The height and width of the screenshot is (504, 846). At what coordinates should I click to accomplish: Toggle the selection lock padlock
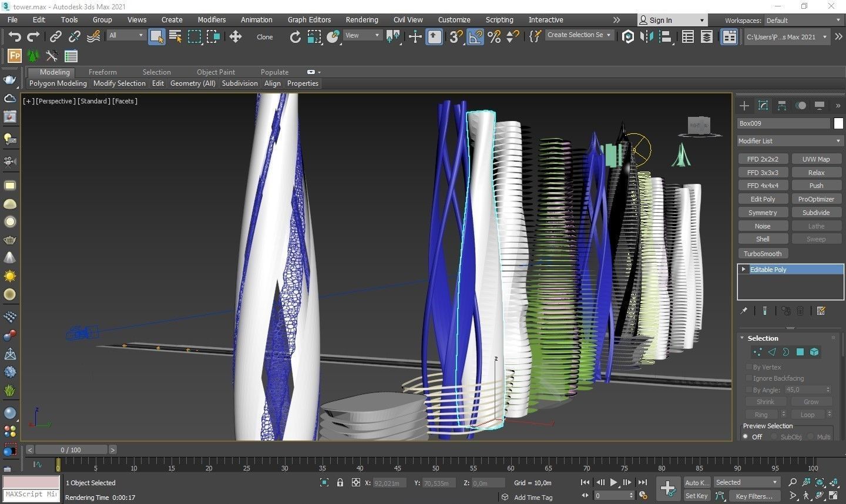(340, 482)
